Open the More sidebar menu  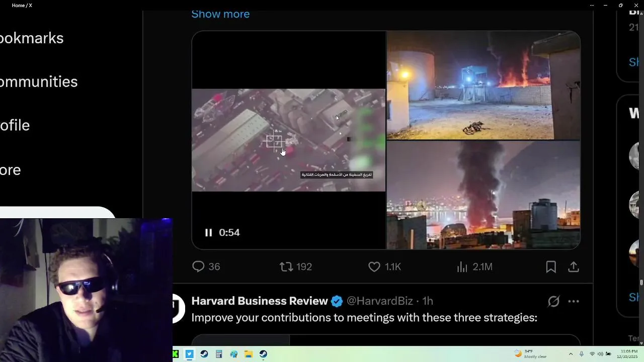click(10, 170)
